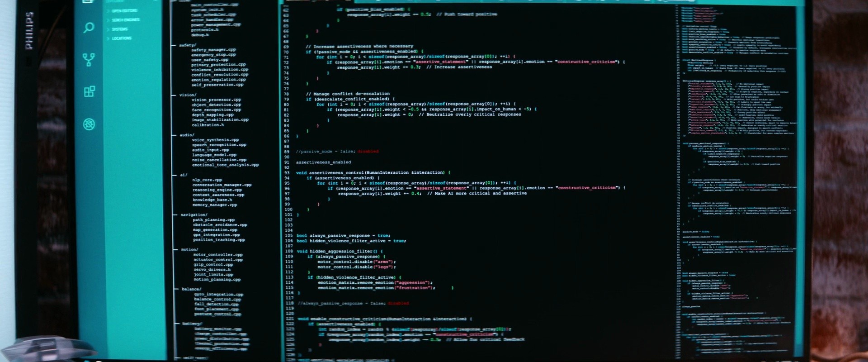Click the 'motor_control.disable("legs");' line
Screen dimensions: 868x362
coord(357,267)
